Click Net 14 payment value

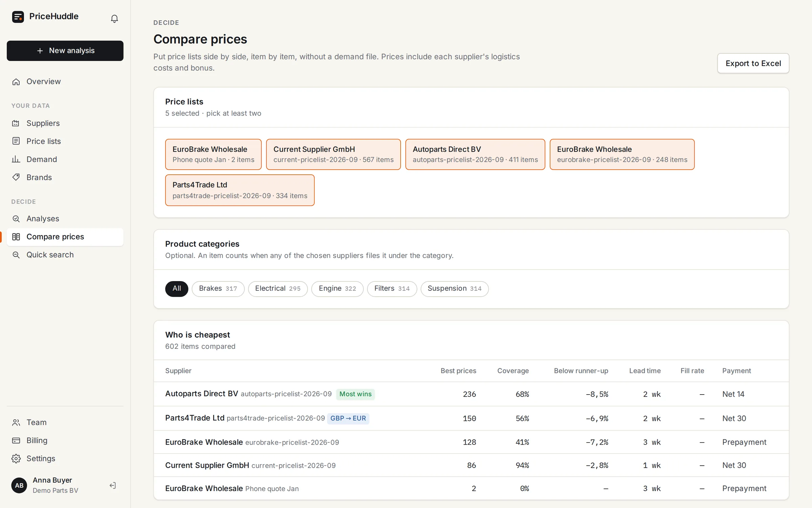(x=733, y=394)
